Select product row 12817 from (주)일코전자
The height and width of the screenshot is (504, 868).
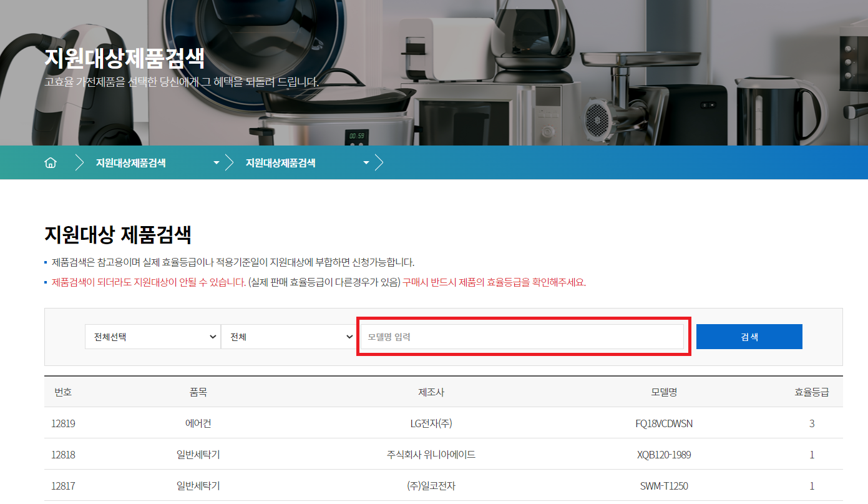(64, 485)
